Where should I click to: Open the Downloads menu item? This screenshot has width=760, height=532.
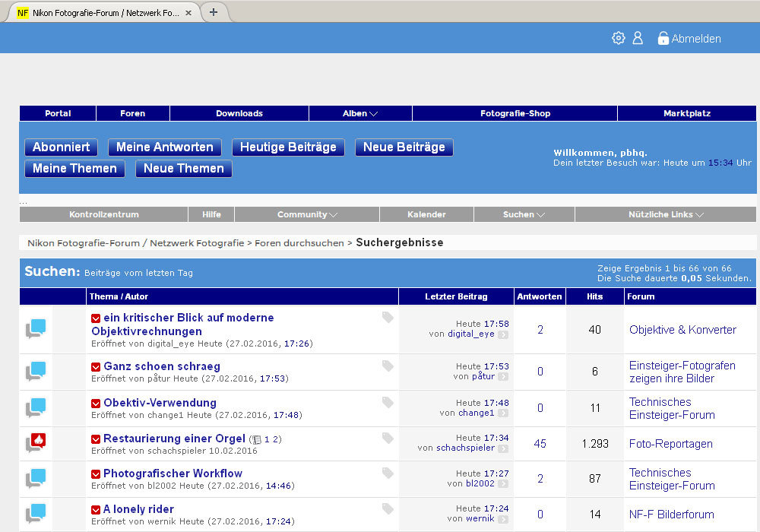pyautogui.click(x=239, y=113)
